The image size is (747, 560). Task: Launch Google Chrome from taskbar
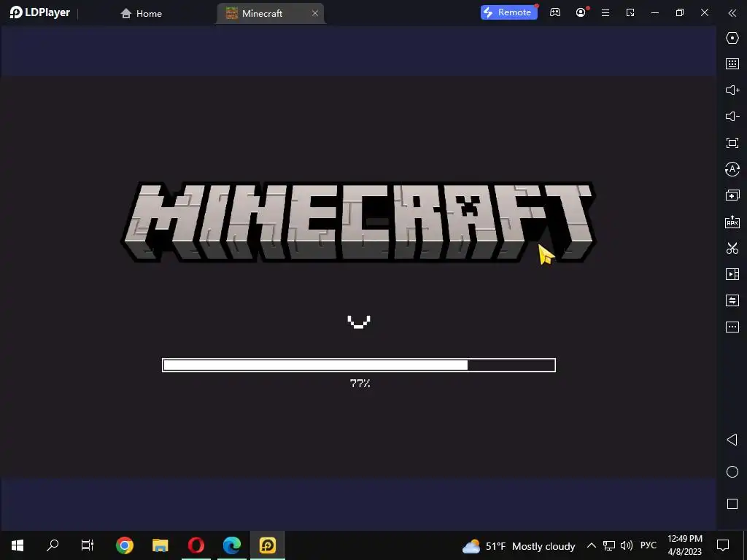tap(124, 545)
